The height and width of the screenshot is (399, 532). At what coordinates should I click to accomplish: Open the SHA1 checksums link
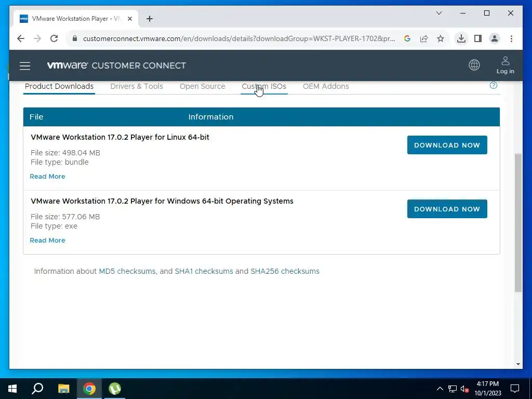pos(204,271)
